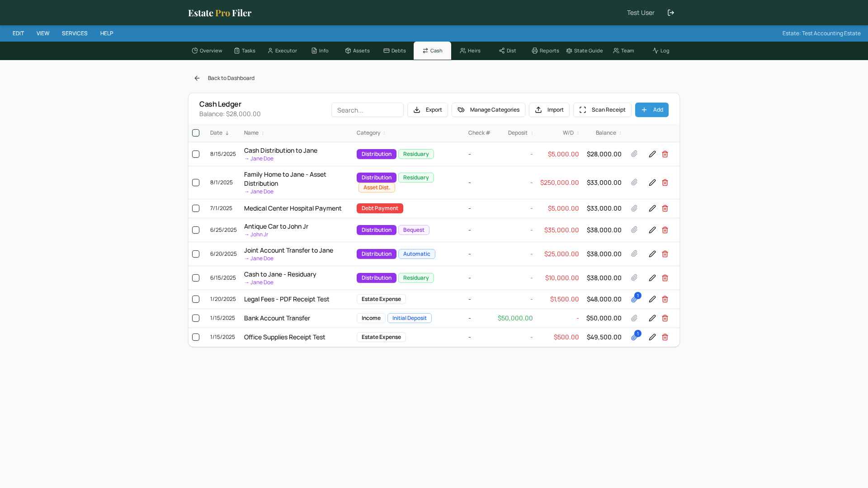
Task: Delete the Bank Account Transfer entry
Action: pos(665,318)
